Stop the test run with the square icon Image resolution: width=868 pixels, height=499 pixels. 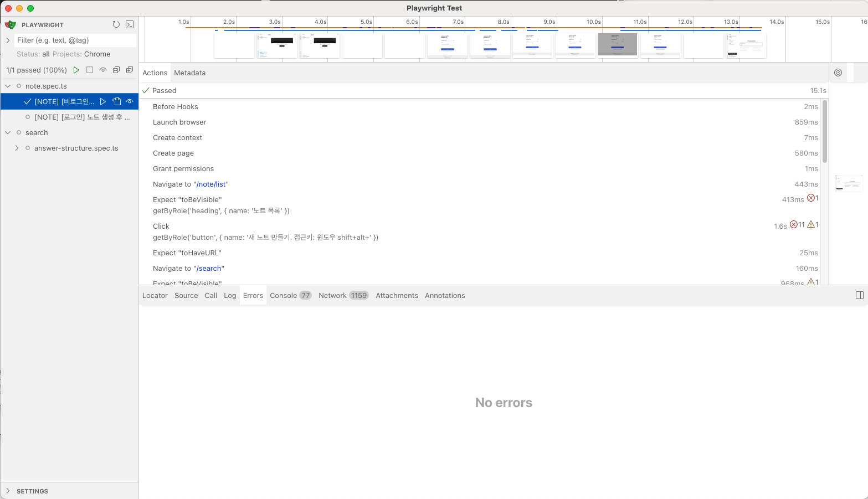(90, 70)
